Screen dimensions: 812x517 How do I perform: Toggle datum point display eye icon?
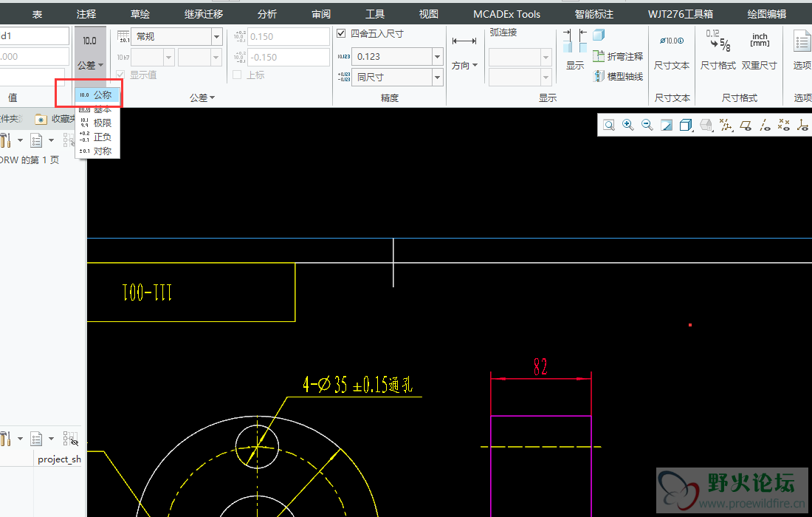[783, 125]
